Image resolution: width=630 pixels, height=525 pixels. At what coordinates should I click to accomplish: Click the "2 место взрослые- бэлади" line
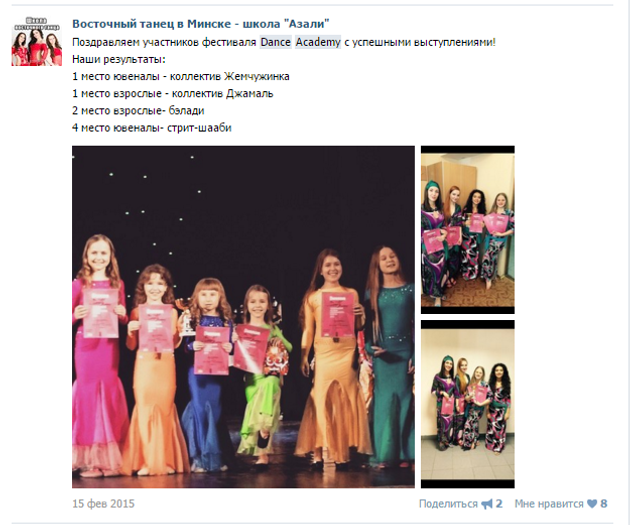click(138, 110)
